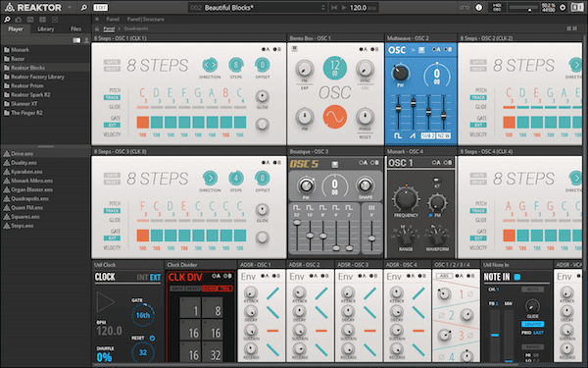Toggle EXT gate on OSC 1 8 Steps
This screenshot has height=368, width=588.
(112, 125)
